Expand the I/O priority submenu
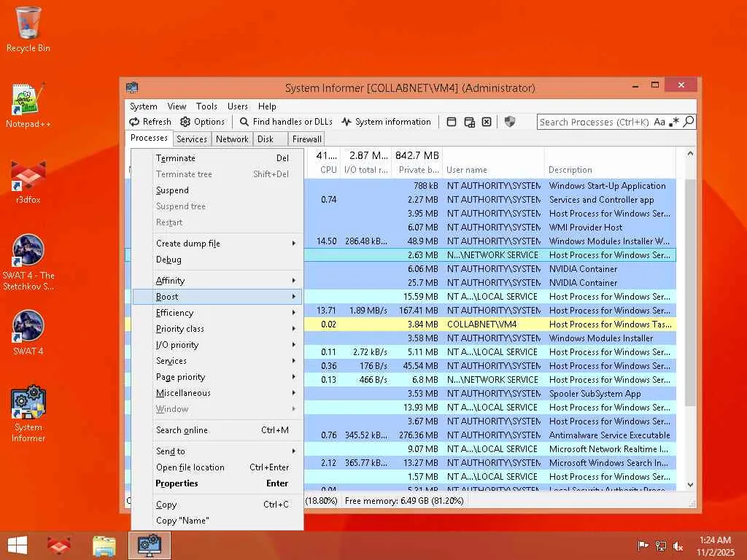The height and width of the screenshot is (560, 747). [217, 345]
